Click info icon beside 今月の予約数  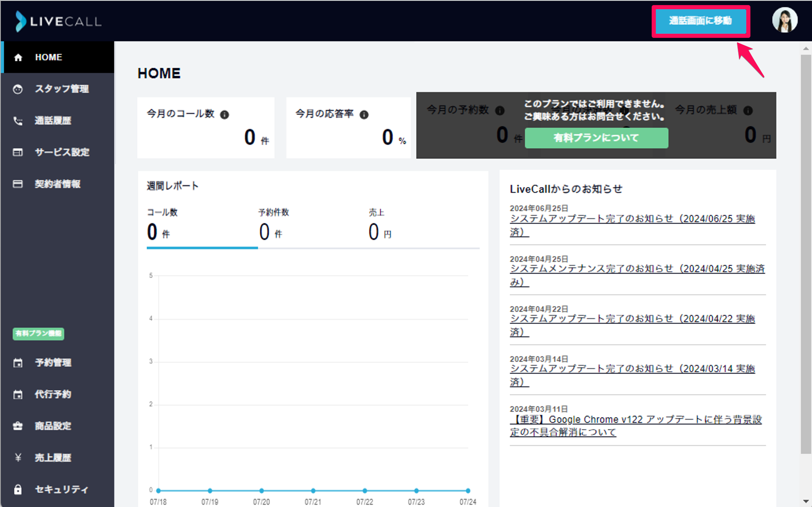(x=500, y=111)
